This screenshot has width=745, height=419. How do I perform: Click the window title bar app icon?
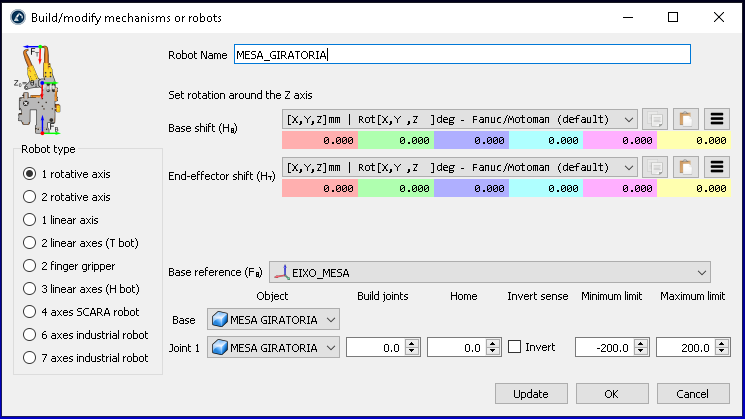pyautogui.click(x=17, y=18)
